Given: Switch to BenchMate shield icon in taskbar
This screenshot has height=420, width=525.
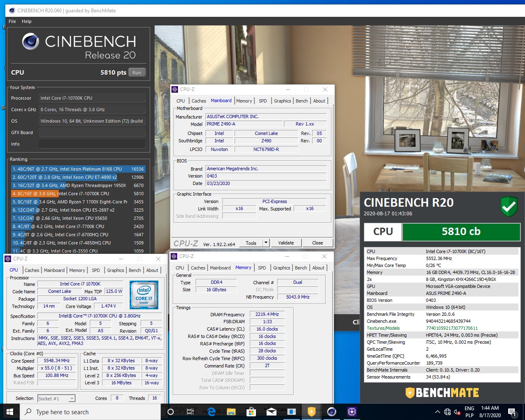Looking at the screenshot, I should (x=312, y=412).
